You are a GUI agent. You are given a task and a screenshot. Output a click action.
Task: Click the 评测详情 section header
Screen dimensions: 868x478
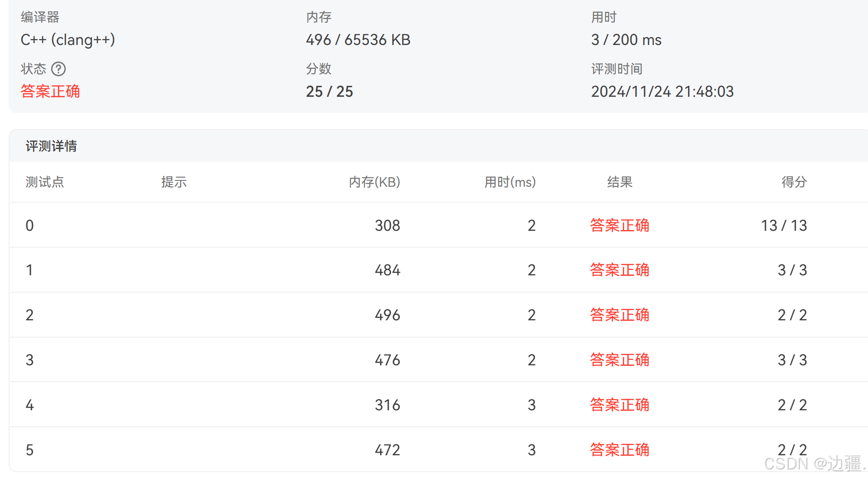coord(51,146)
